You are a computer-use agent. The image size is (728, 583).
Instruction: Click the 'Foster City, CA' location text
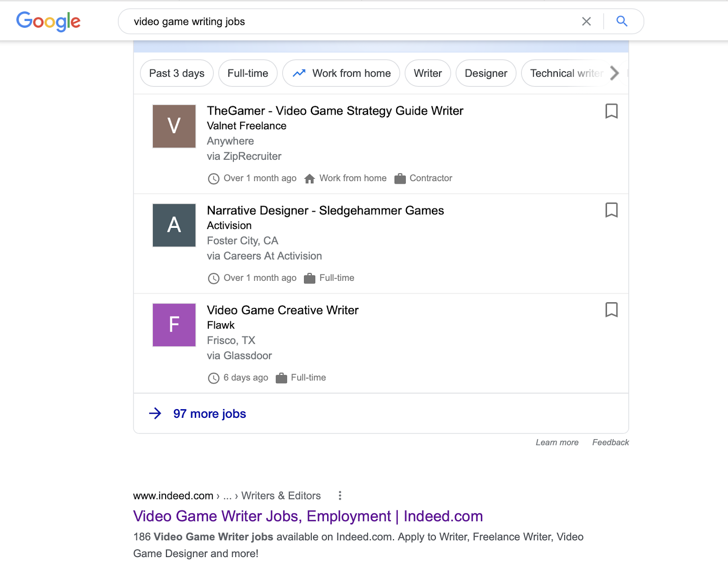[243, 241]
